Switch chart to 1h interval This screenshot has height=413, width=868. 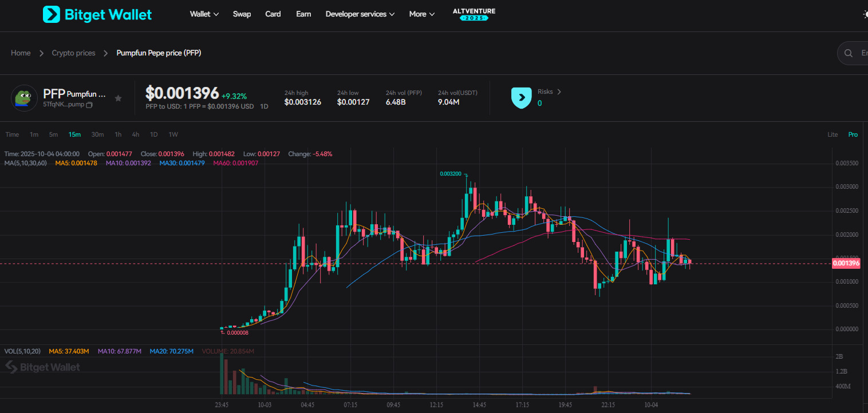click(x=118, y=134)
